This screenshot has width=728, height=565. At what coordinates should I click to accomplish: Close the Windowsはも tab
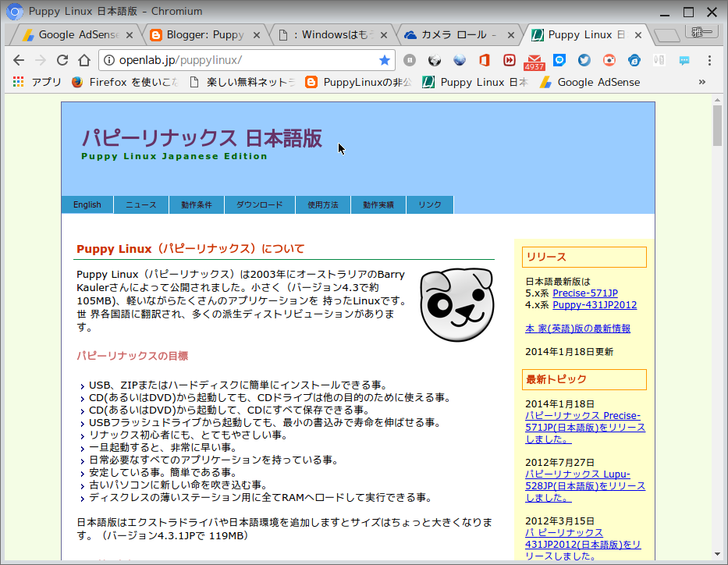[383, 35]
